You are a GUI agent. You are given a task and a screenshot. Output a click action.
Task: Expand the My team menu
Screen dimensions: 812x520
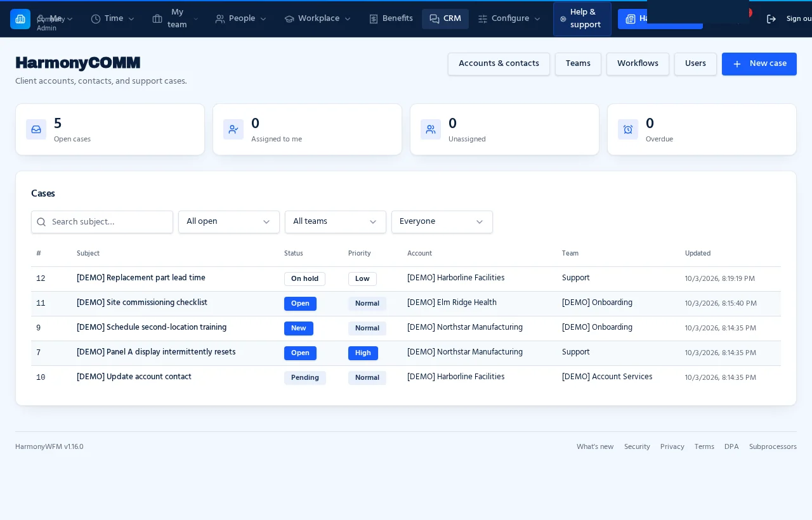coord(176,19)
